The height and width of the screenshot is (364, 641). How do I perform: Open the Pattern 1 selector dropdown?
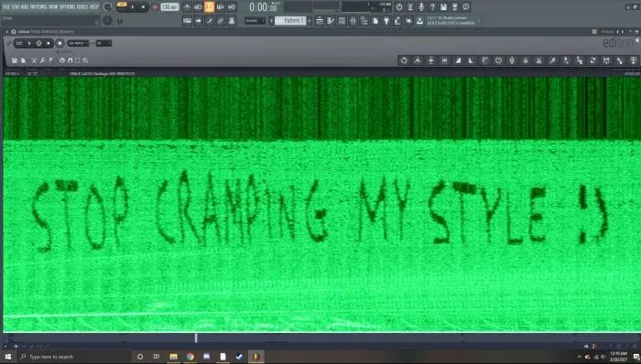click(x=290, y=21)
